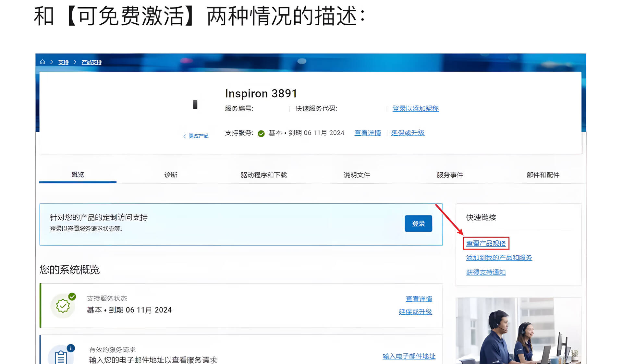Click the support agents photo
Image resolution: width=623 pixels, height=364 pixels.
[x=518, y=331]
